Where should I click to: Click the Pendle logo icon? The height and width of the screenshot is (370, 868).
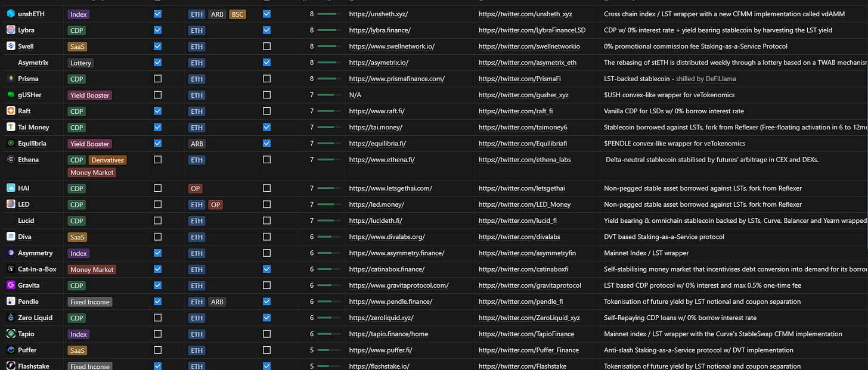[x=11, y=301]
